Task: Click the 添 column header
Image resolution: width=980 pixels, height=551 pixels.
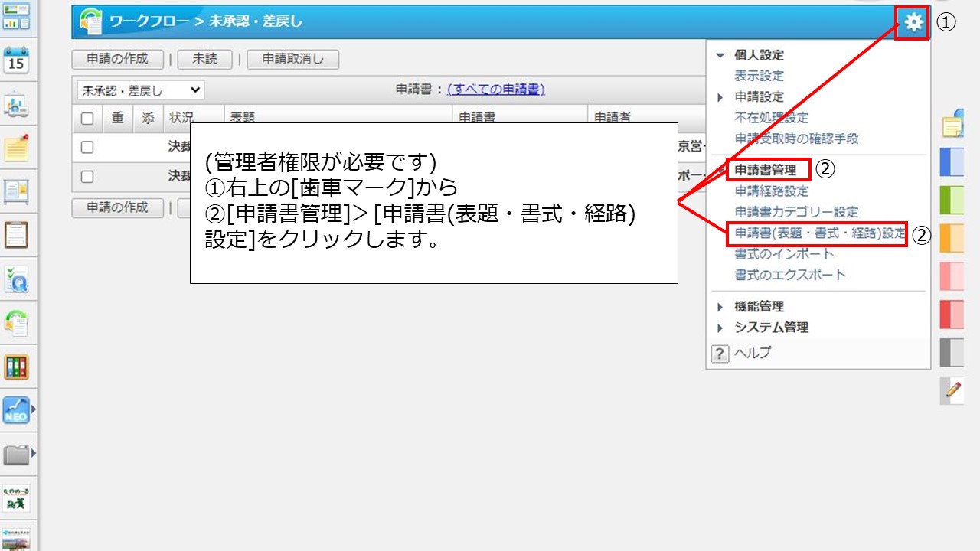Action: [148, 118]
